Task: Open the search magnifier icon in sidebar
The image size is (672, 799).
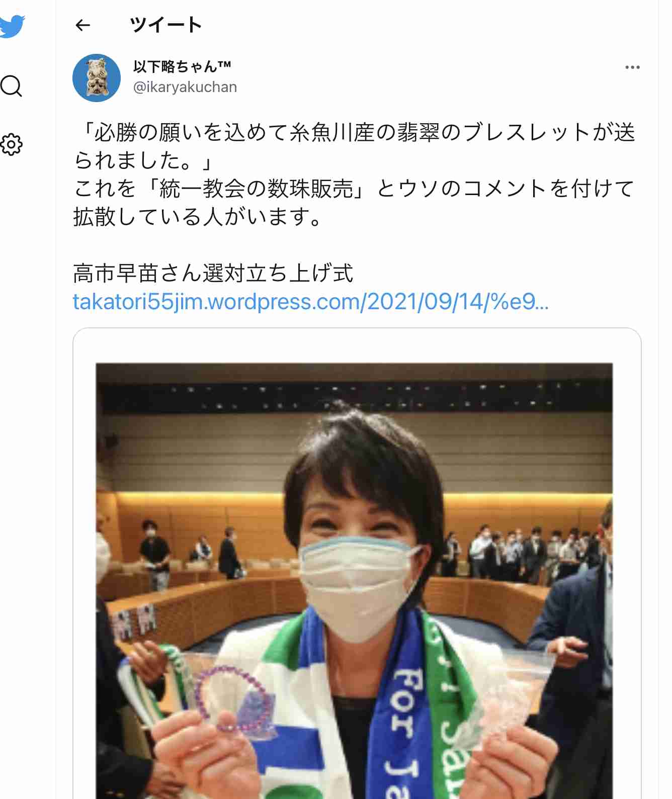Action: [x=11, y=85]
